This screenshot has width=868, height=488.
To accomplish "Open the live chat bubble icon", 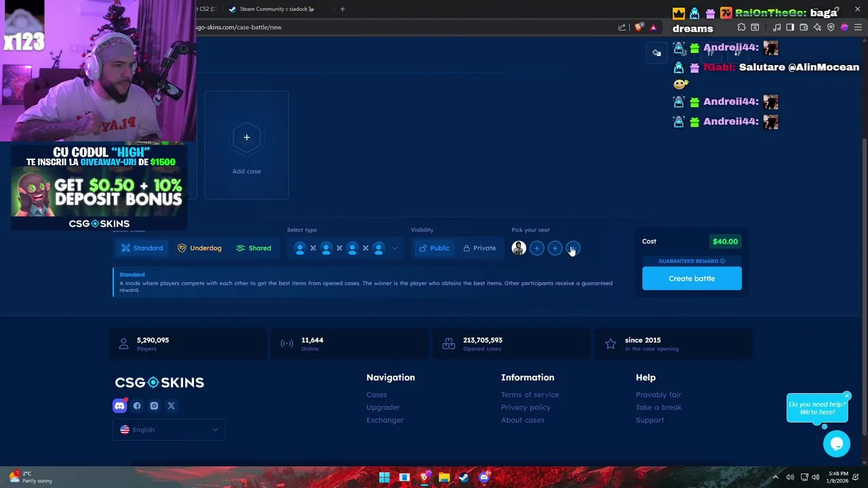I will pyautogui.click(x=837, y=444).
